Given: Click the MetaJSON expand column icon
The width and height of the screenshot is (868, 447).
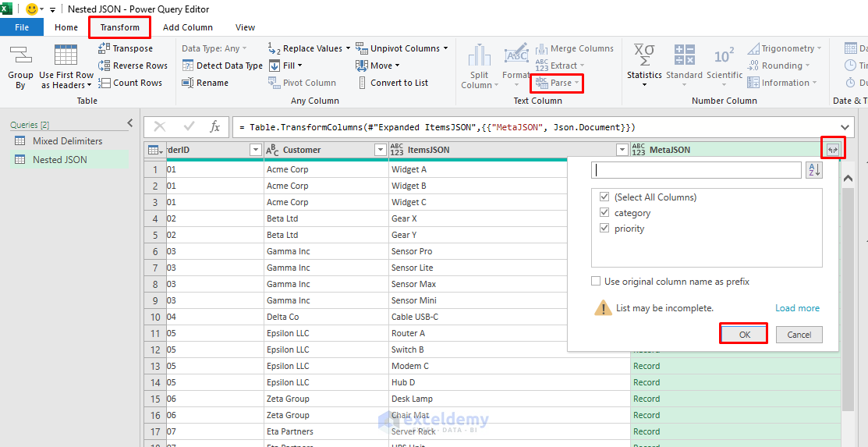Looking at the screenshot, I should tap(833, 150).
